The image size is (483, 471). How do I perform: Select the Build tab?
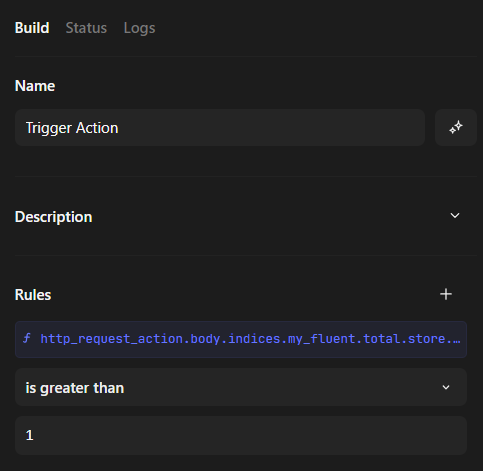[x=32, y=28]
